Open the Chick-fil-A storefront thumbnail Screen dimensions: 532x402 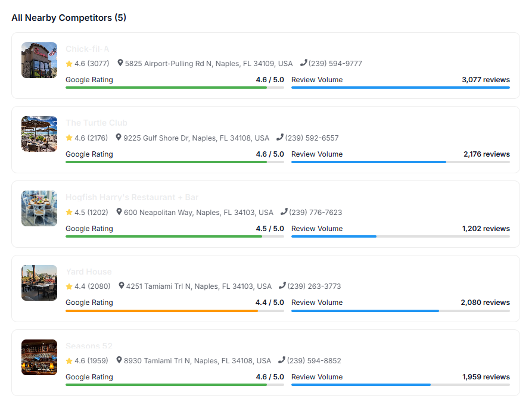coord(39,60)
